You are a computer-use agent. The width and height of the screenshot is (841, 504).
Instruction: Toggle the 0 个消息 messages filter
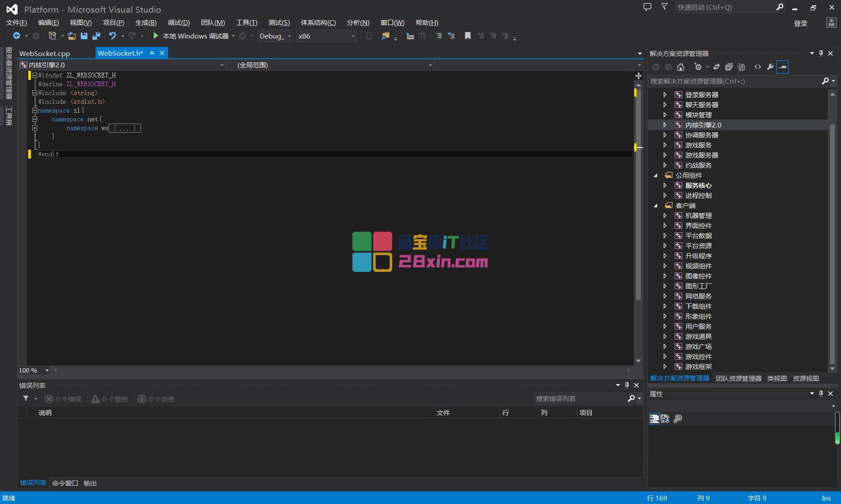click(156, 399)
